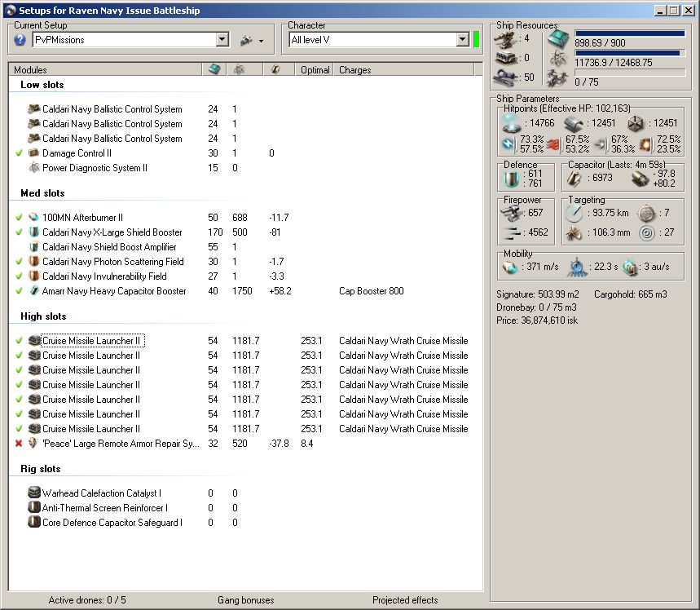This screenshot has height=610, width=700.
Task: Select the Caldari Navy Shield Boost Amplifier row
Action: (x=109, y=247)
